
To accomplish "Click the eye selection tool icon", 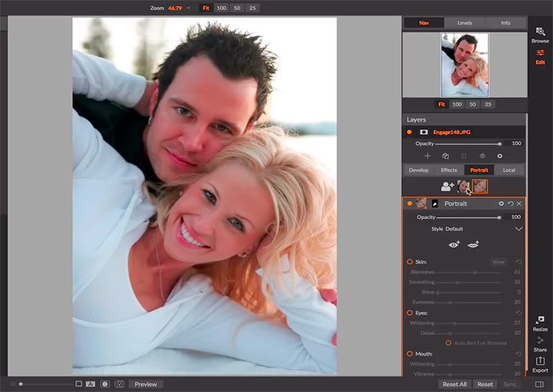I will coord(454,244).
